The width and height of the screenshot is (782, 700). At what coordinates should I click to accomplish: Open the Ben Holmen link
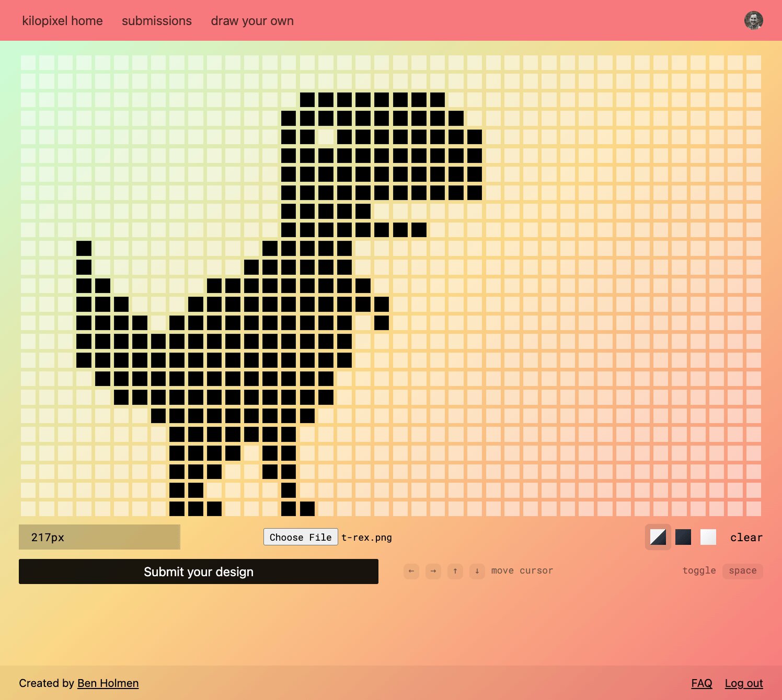[x=108, y=683]
